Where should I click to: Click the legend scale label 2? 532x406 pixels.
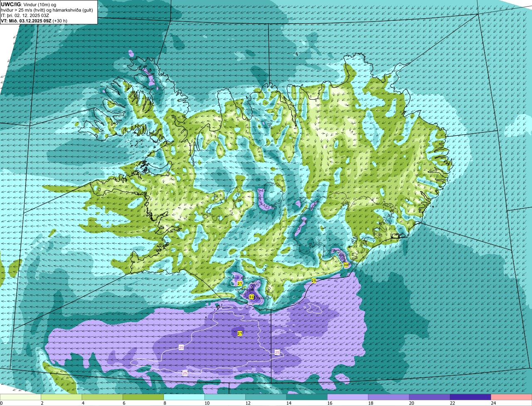click(x=42, y=403)
